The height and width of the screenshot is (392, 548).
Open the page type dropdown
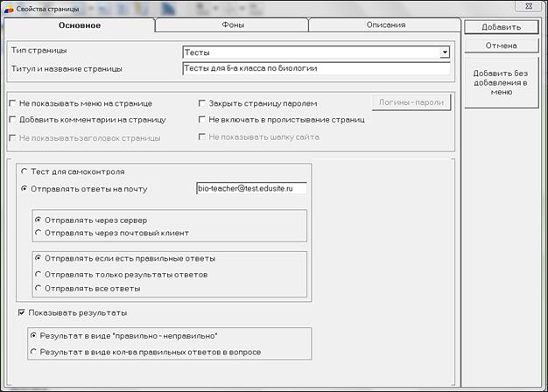click(444, 52)
